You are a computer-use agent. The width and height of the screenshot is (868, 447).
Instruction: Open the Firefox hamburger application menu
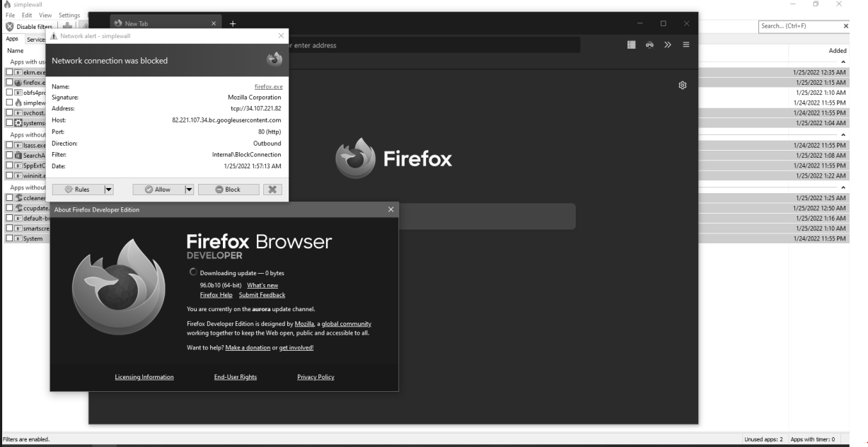point(685,45)
